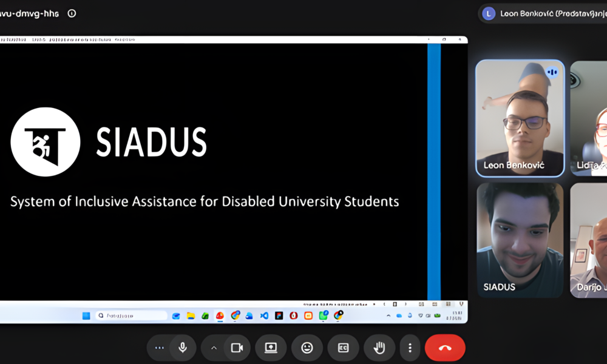Image resolution: width=607 pixels, height=364 pixels.
Task: Raise your hand in the meeting
Action: pyautogui.click(x=379, y=348)
